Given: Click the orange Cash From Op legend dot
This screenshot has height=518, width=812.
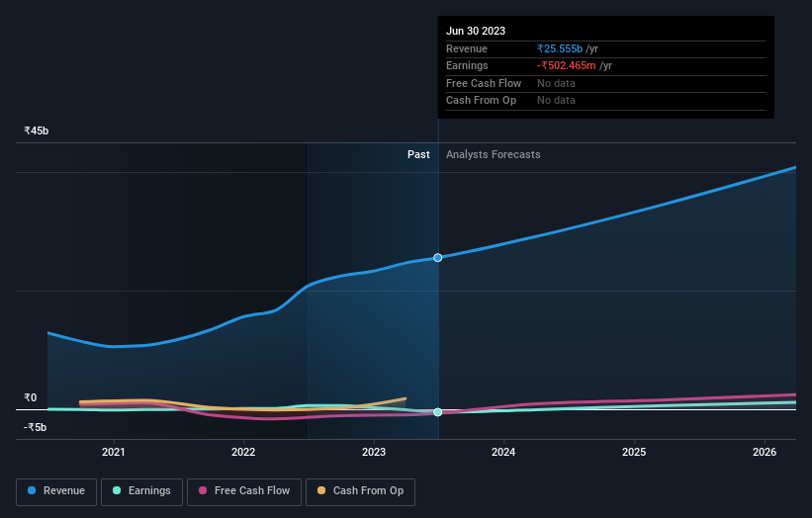Looking at the screenshot, I should pyautogui.click(x=321, y=490).
